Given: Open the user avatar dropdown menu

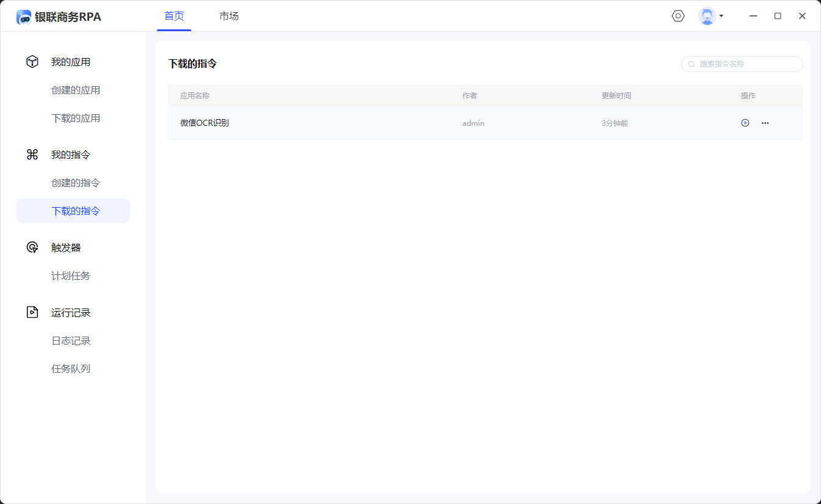Looking at the screenshot, I should pos(711,16).
